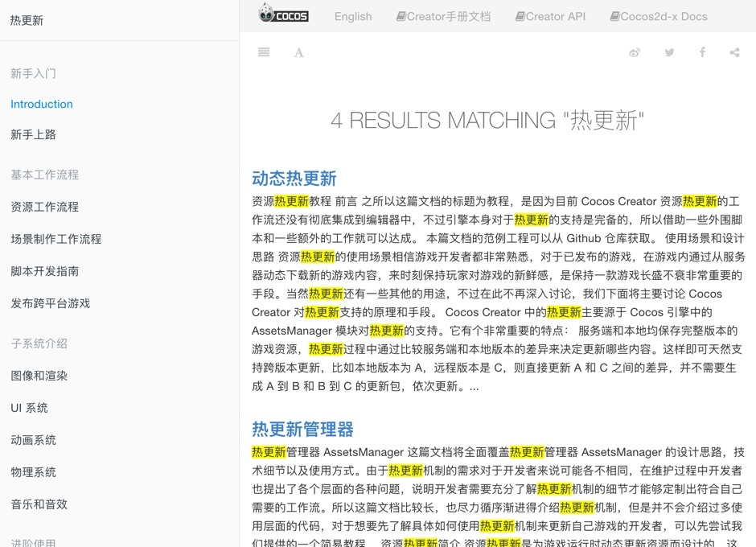The image size is (756, 547).
Task: Open 场景制作工作流程 chapter
Action: pos(56,239)
